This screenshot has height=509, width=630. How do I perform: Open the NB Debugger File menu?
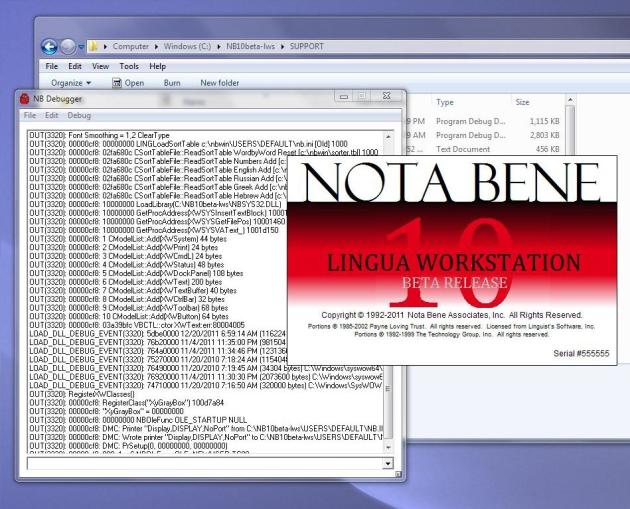tap(30, 115)
